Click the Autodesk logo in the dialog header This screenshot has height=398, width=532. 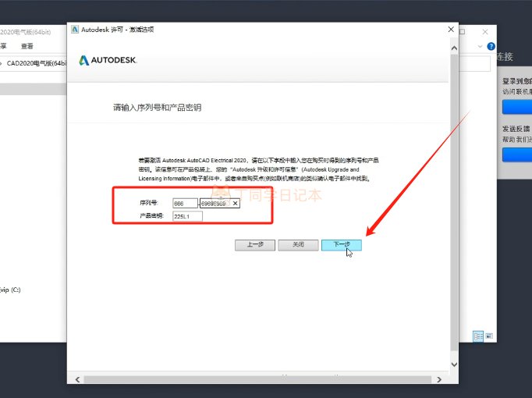coord(108,60)
